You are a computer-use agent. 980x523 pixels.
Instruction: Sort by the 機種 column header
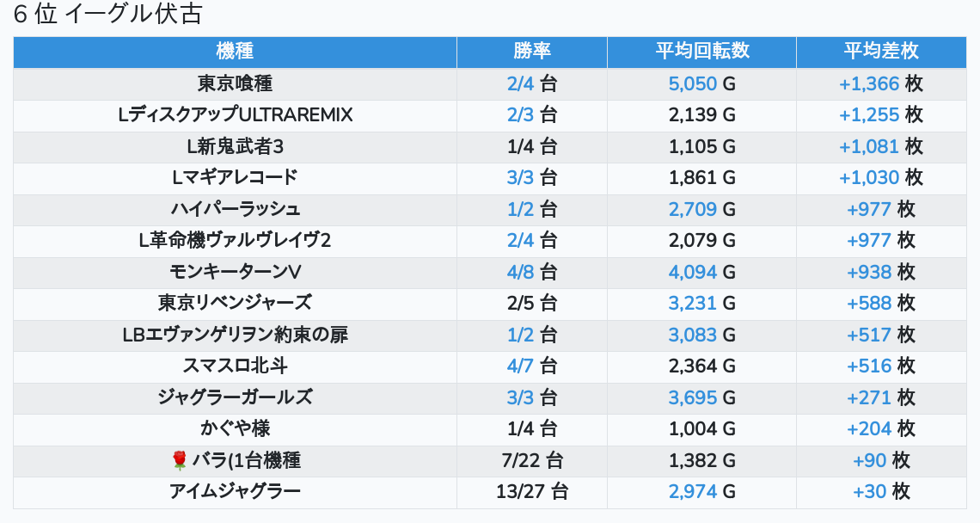click(235, 52)
